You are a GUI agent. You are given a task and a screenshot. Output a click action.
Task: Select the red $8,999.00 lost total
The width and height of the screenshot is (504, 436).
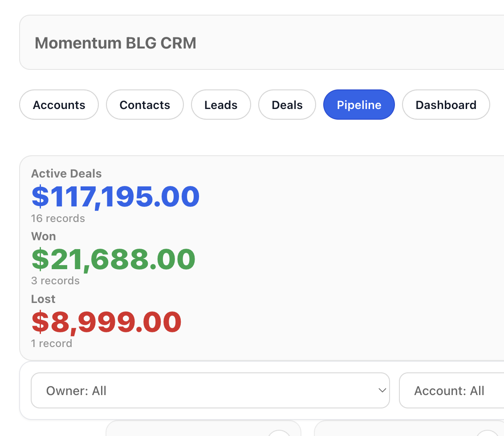tap(106, 322)
